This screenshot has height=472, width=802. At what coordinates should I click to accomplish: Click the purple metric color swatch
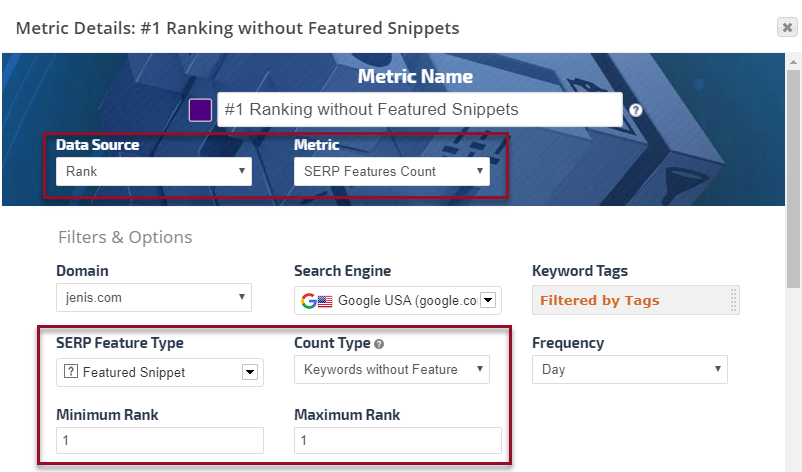tap(200, 109)
